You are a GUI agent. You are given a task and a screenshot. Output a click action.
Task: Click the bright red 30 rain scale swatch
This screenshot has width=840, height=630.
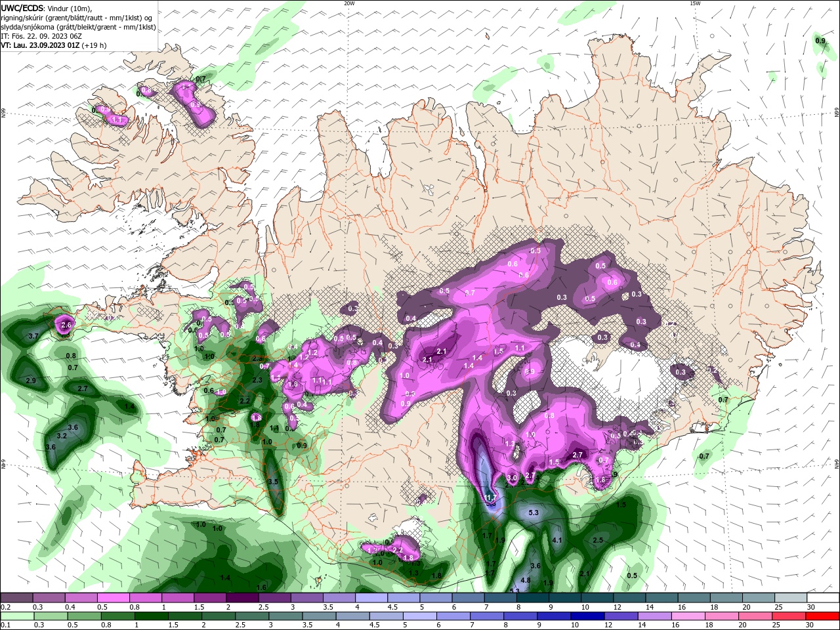click(x=823, y=616)
